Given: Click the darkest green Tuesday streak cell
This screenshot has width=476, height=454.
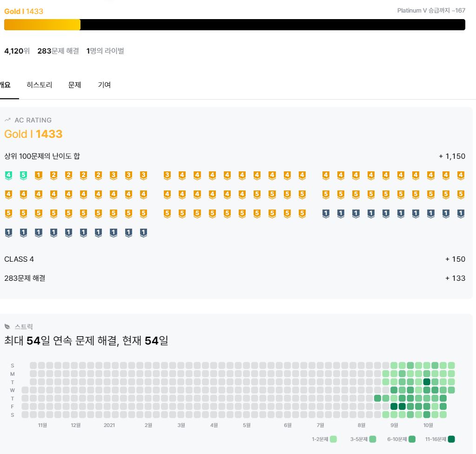Looking at the screenshot, I should pyautogui.click(x=427, y=382).
